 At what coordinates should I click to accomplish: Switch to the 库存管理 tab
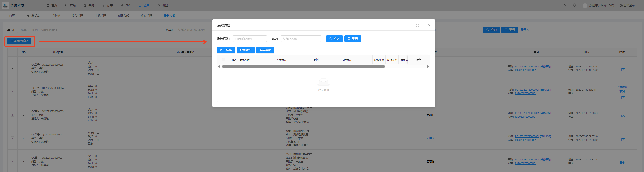(146, 16)
